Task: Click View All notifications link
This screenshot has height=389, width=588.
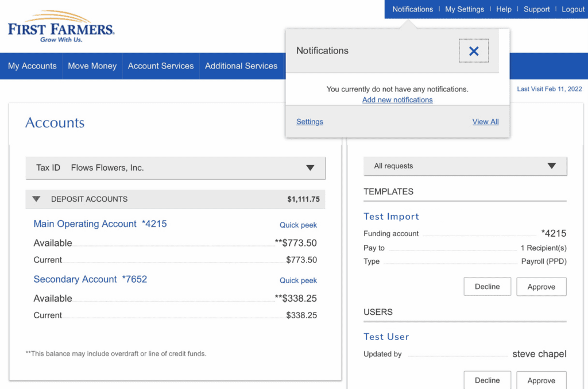Action: (x=485, y=122)
